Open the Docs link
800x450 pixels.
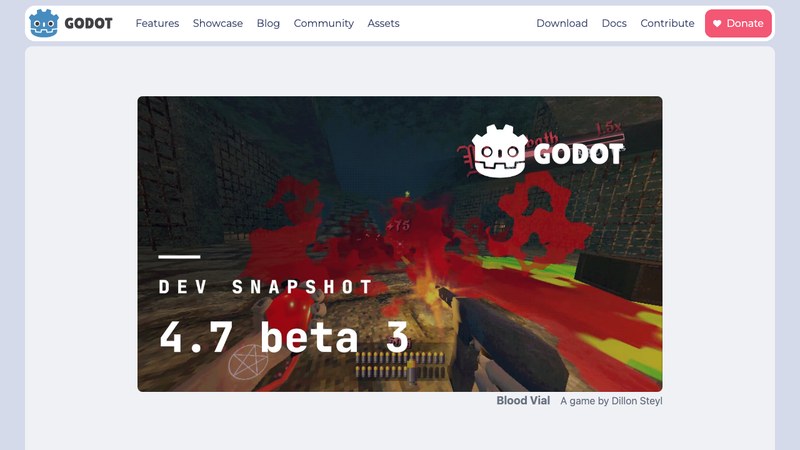(614, 23)
